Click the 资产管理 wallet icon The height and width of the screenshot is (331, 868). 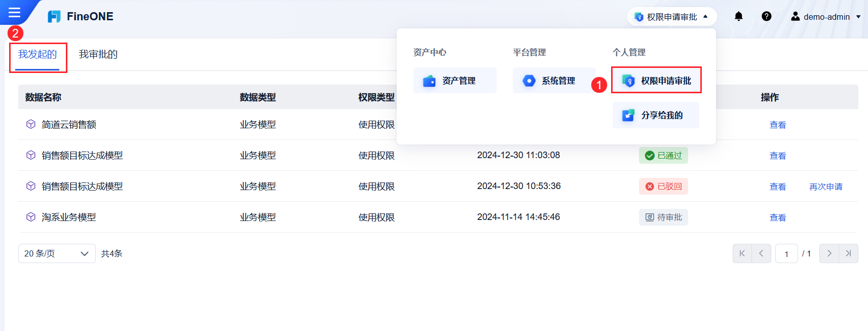coord(429,81)
